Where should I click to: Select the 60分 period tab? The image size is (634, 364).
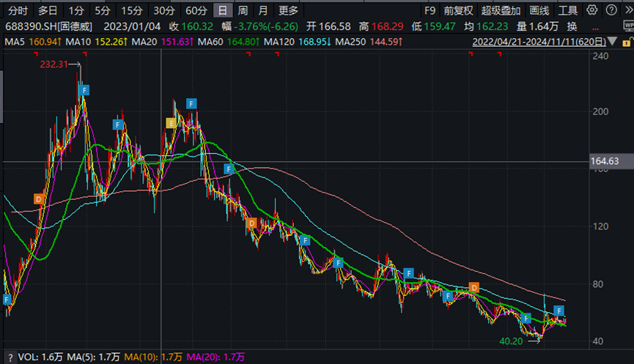(196, 10)
